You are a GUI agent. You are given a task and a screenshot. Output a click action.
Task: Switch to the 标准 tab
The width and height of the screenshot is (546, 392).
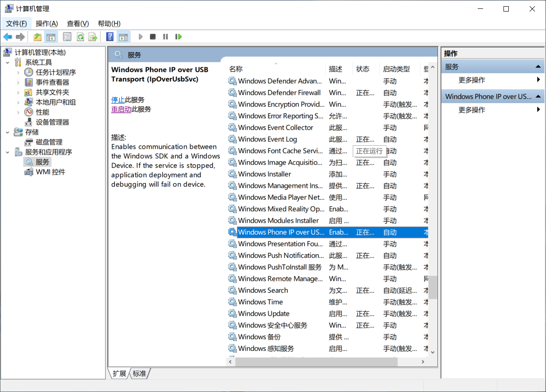[139, 373]
